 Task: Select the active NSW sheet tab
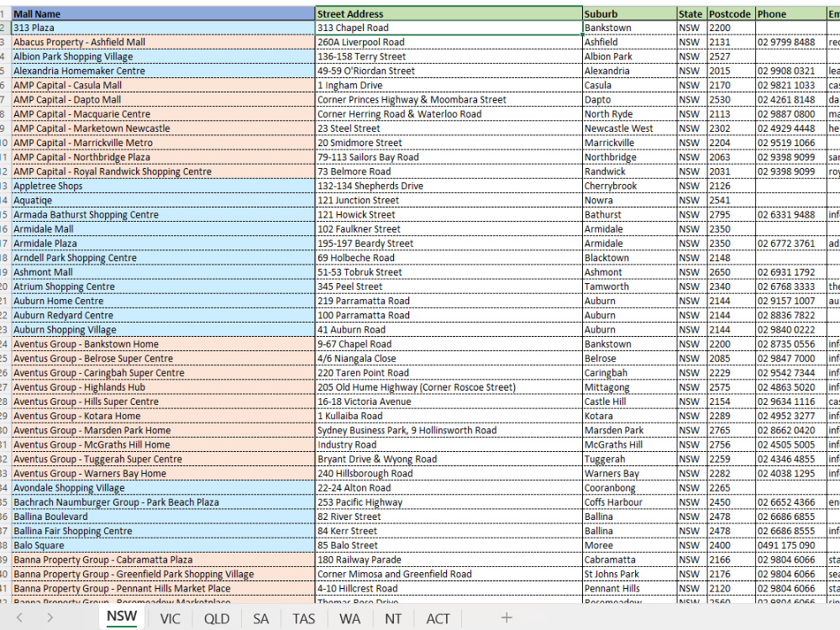coord(122,617)
